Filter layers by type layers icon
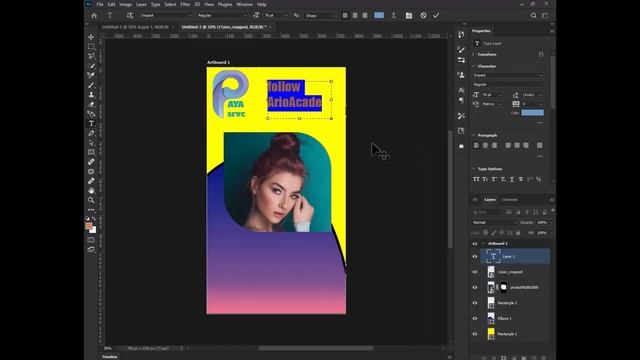 [x=527, y=212]
